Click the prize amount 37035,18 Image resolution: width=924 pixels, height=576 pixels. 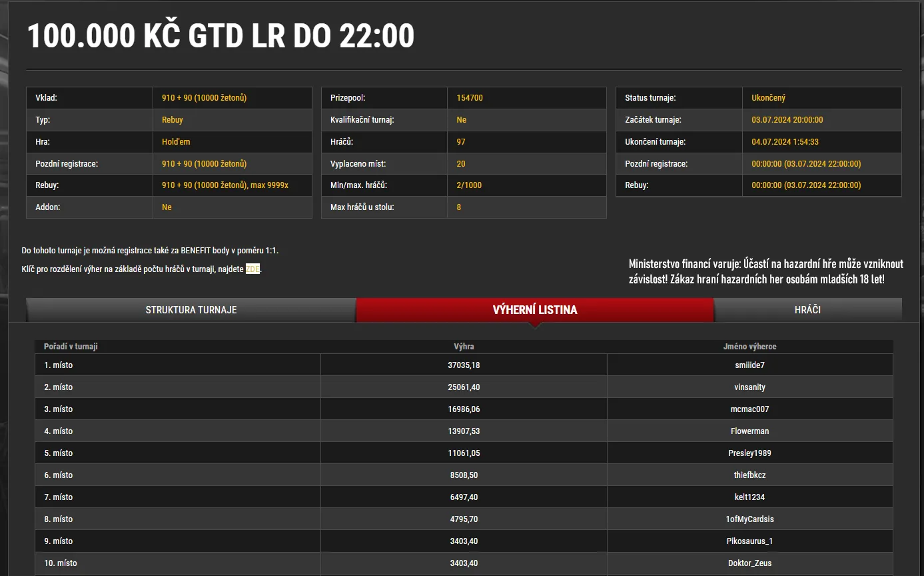464,365
